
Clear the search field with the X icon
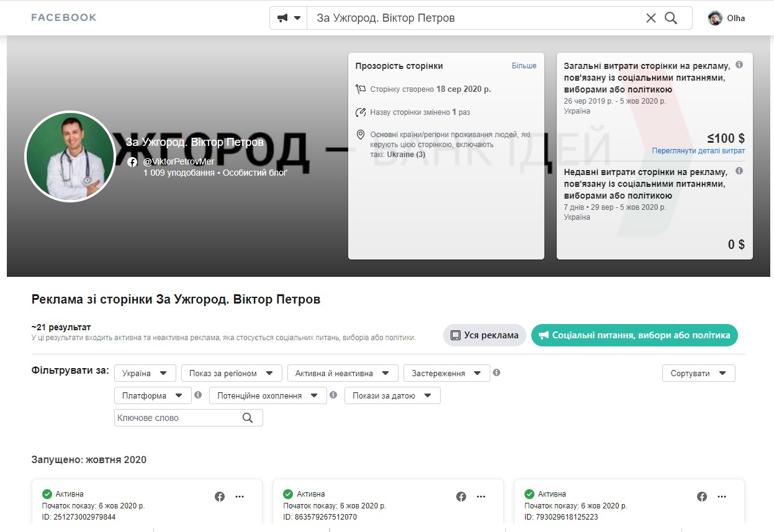point(651,18)
